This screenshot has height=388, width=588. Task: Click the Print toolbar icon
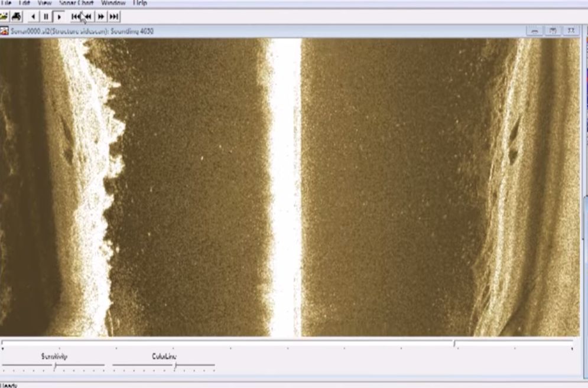(x=17, y=17)
